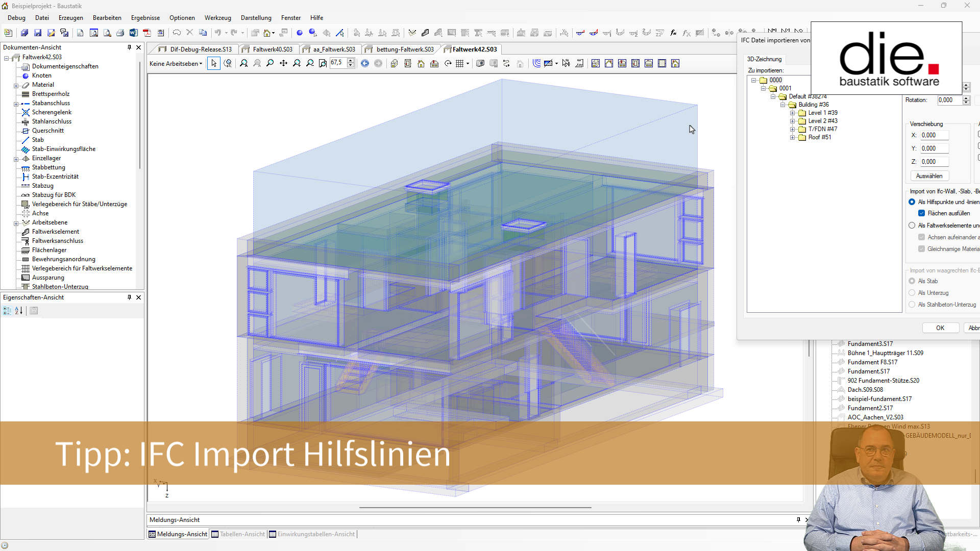Viewport: 980px width, 551px height.
Task: Click the blue sphere node icon
Action: pyautogui.click(x=300, y=33)
